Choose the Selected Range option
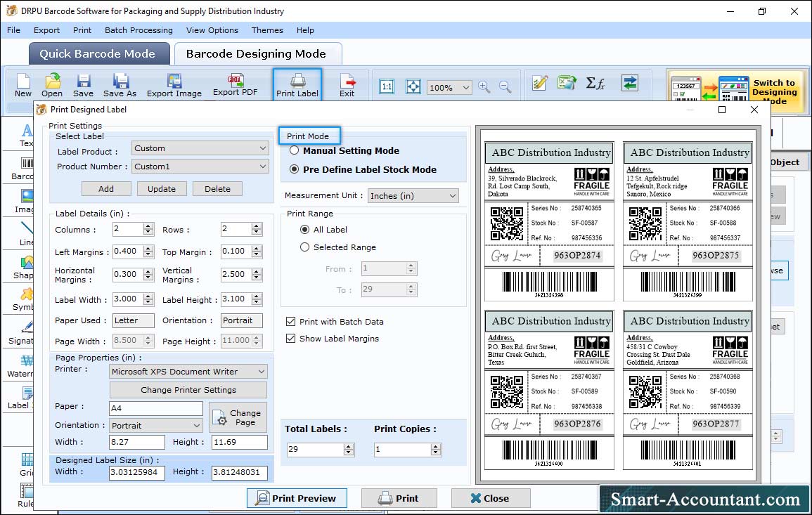This screenshot has height=515, width=812. point(304,247)
